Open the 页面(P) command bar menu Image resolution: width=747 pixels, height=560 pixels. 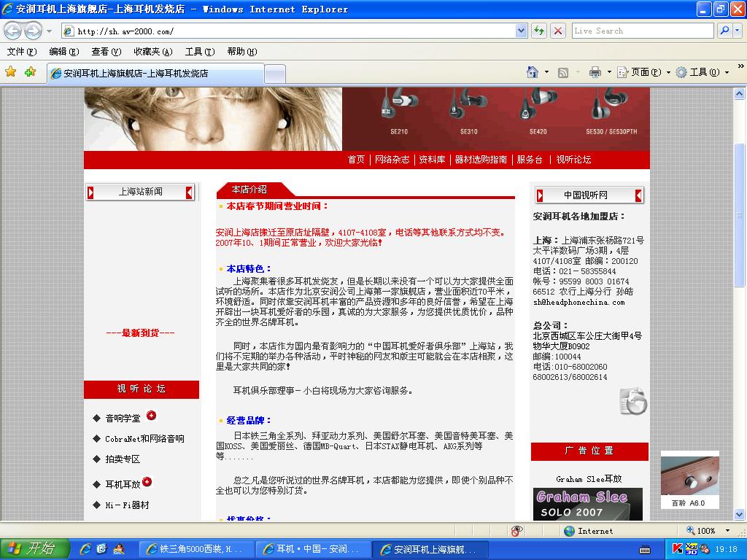[643, 72]
